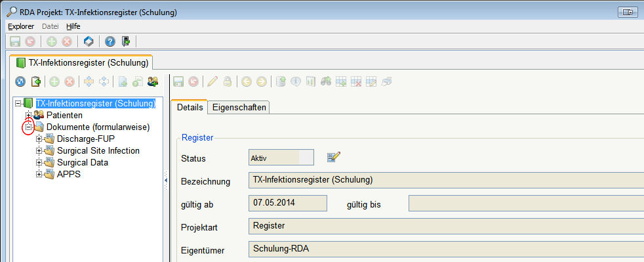Click the Status field showing Aktiv
The image size is (644, 262).
coord(281,158)
